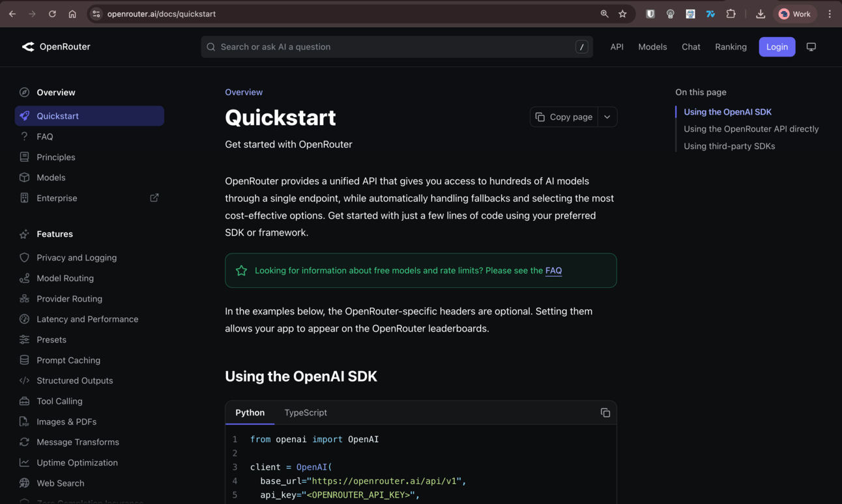Image resolution: width=842 pixels, height=504 pixels.
Task: Reload the page with the refresh icon
Action: [52, 14]
